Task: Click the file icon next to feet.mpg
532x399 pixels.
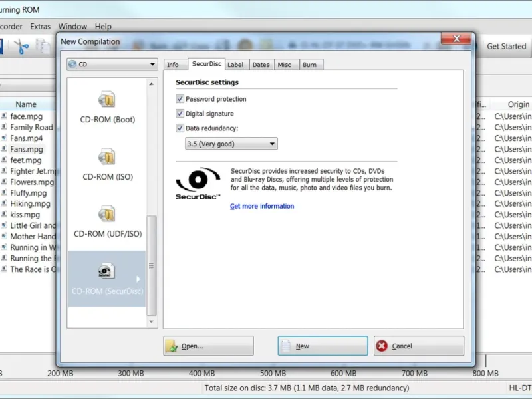Action: point(4,160)
